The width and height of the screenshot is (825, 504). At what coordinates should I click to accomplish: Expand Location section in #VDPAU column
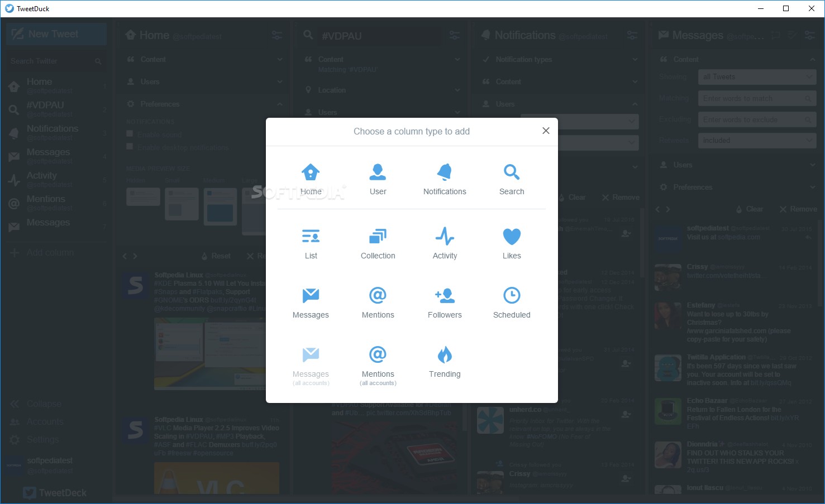381,90
